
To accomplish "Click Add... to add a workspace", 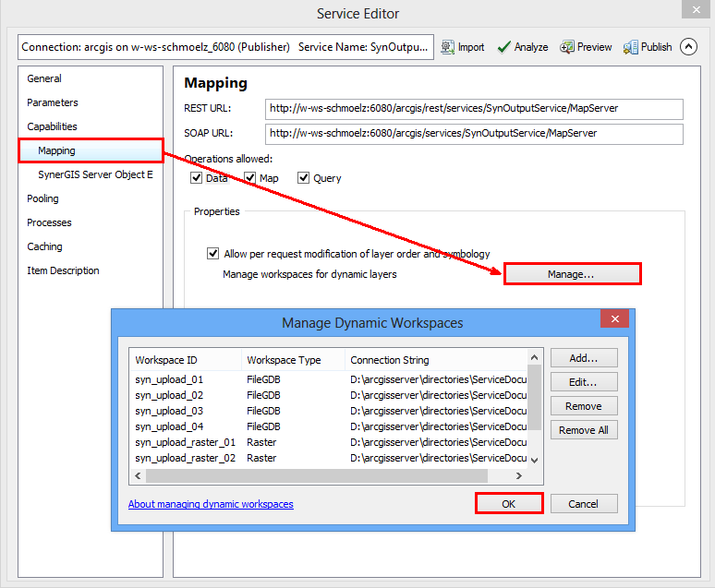I will (x=584, y=358).
